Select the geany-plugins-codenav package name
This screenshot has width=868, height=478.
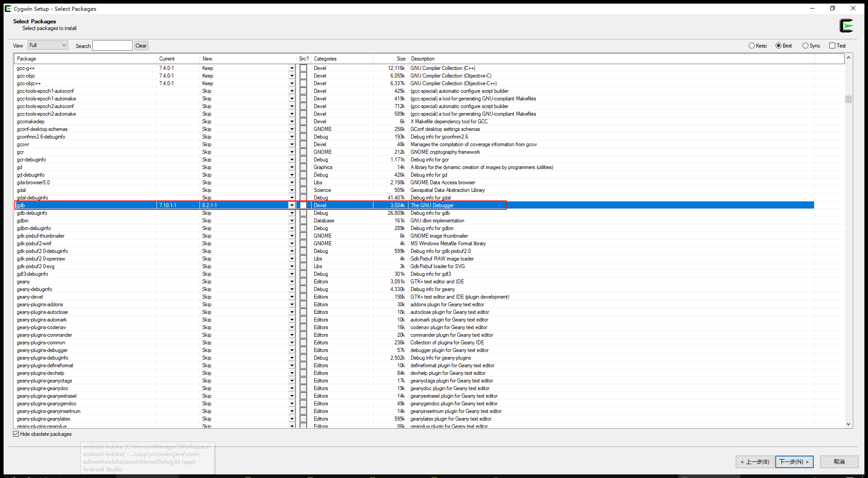(x=41, y=327)
